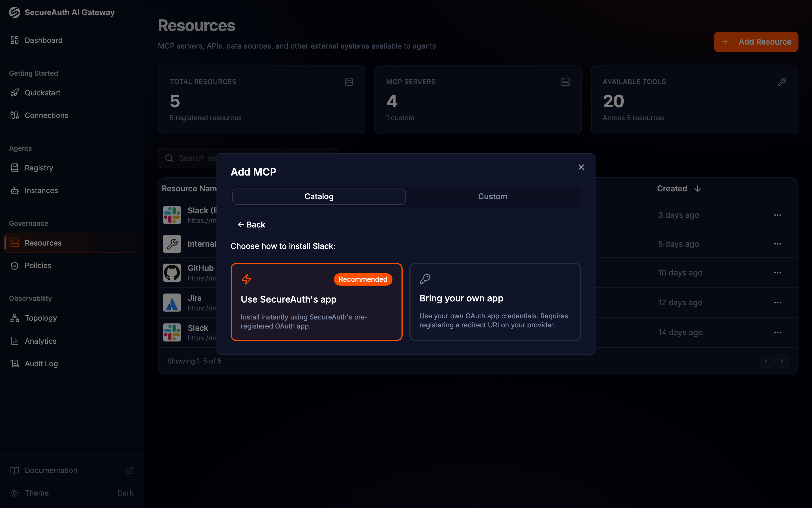
Task: Click the '10 days ago' cell
Action: point(680,272)
